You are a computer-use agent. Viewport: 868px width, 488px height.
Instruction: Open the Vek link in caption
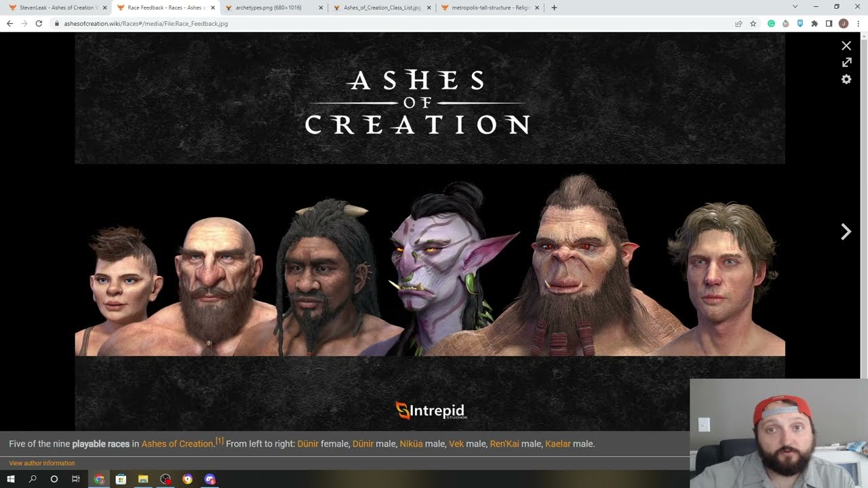click(456, 444)
